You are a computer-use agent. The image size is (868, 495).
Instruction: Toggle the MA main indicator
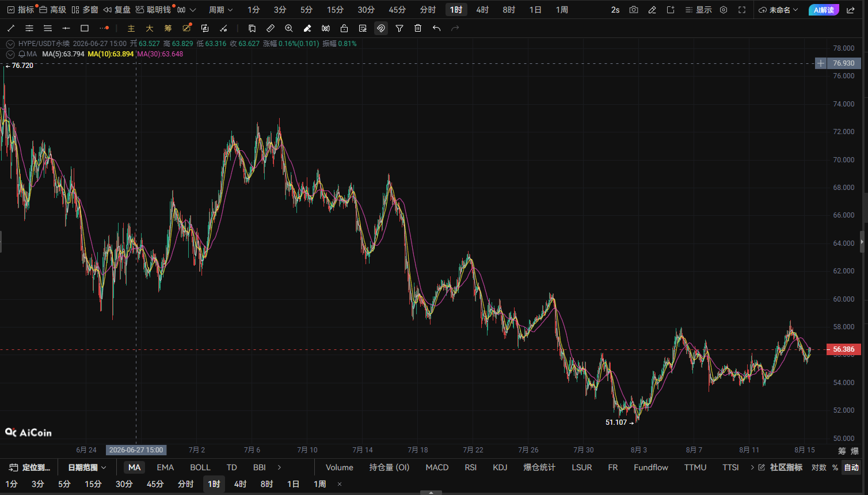coord(134,467)
